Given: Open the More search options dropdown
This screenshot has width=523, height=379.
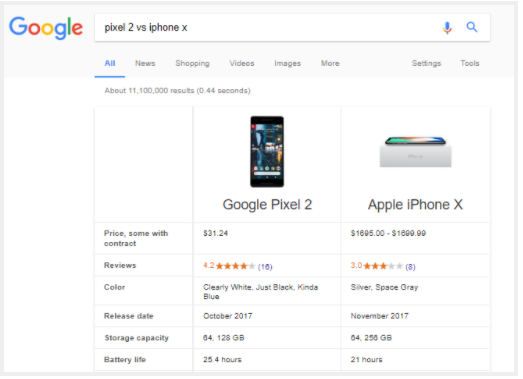Looking at the screenshot, I should click(x=330, y=63).
